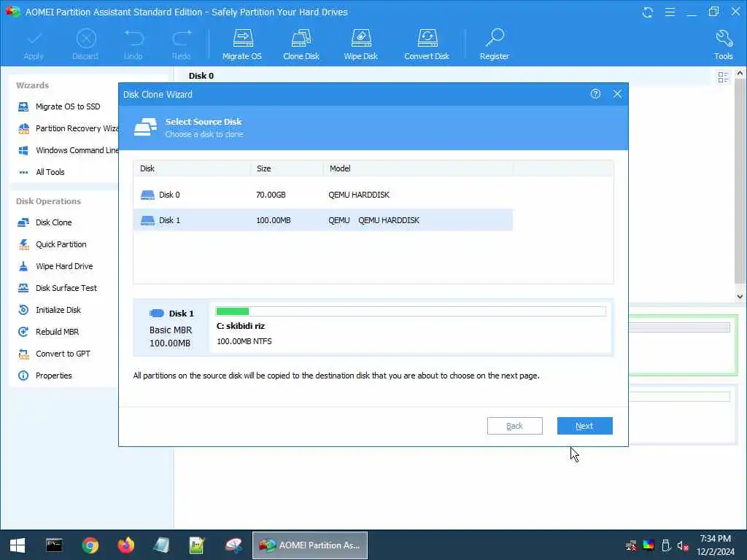747x560 pixels.
Task: Open All Tools in the sidebar
Action: [x=42, y=172]
